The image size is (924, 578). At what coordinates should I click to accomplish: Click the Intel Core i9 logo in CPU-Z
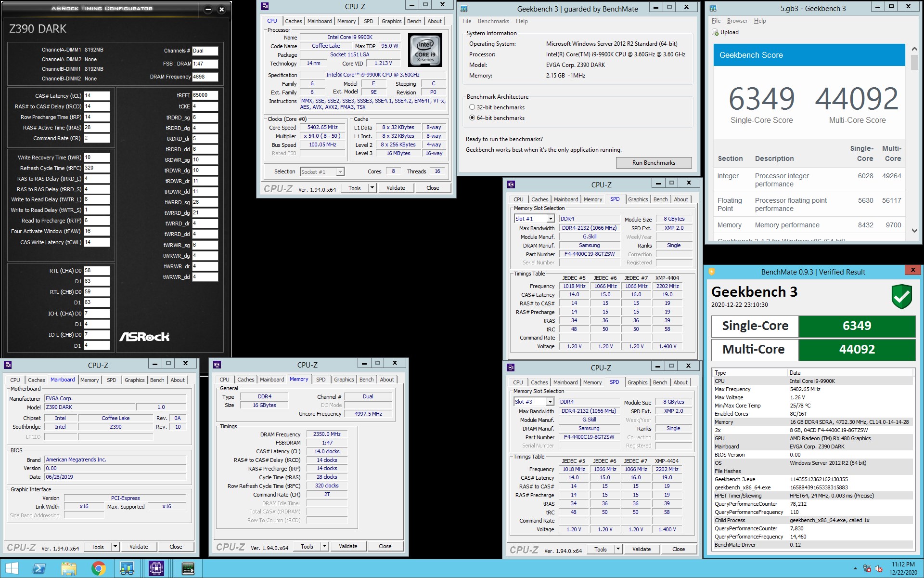click(425, 50)
